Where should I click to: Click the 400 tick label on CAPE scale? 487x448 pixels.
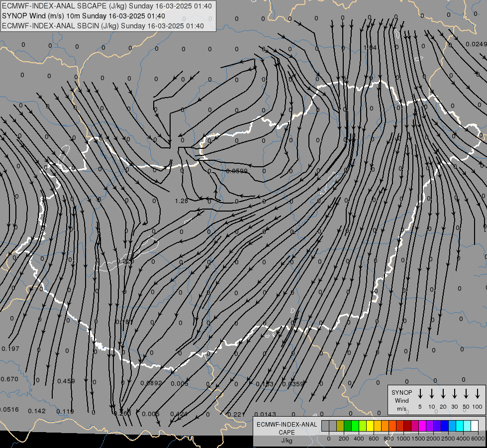pyautogui.click(x=359, y=439)
